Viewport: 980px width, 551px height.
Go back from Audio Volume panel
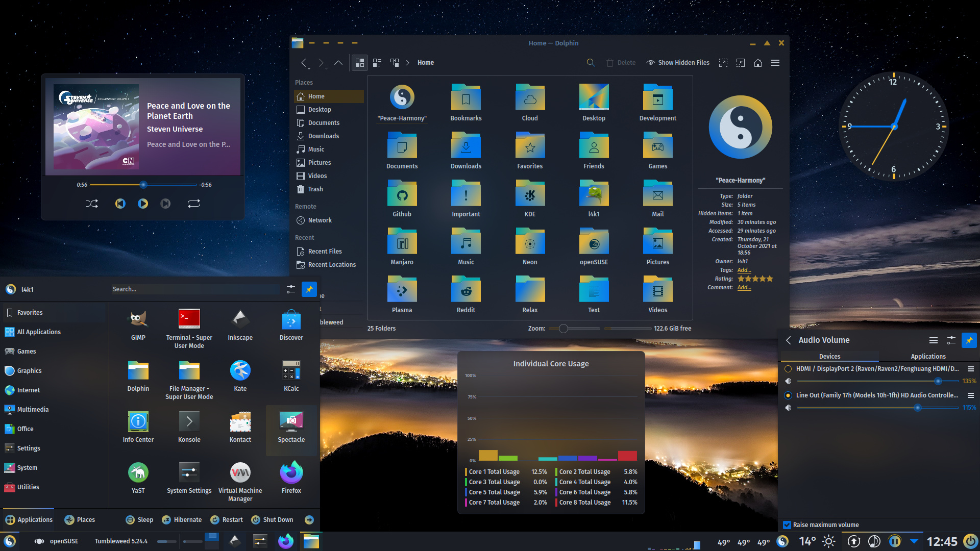click(788, 340)
